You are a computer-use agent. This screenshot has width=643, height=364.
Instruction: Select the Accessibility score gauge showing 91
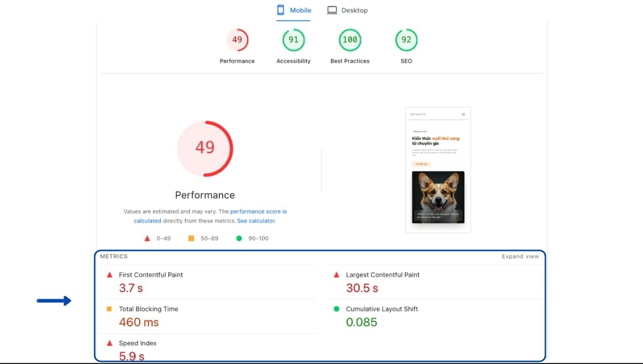(294, 40)
